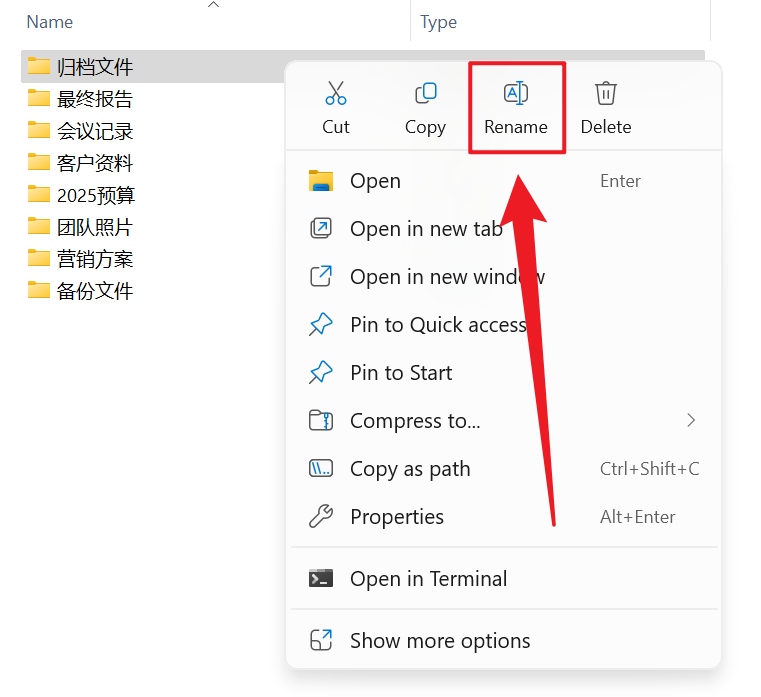Click the Open in Terminal icon
The height and width of the screenshot is (697, 761).
(x=321, y=579)
